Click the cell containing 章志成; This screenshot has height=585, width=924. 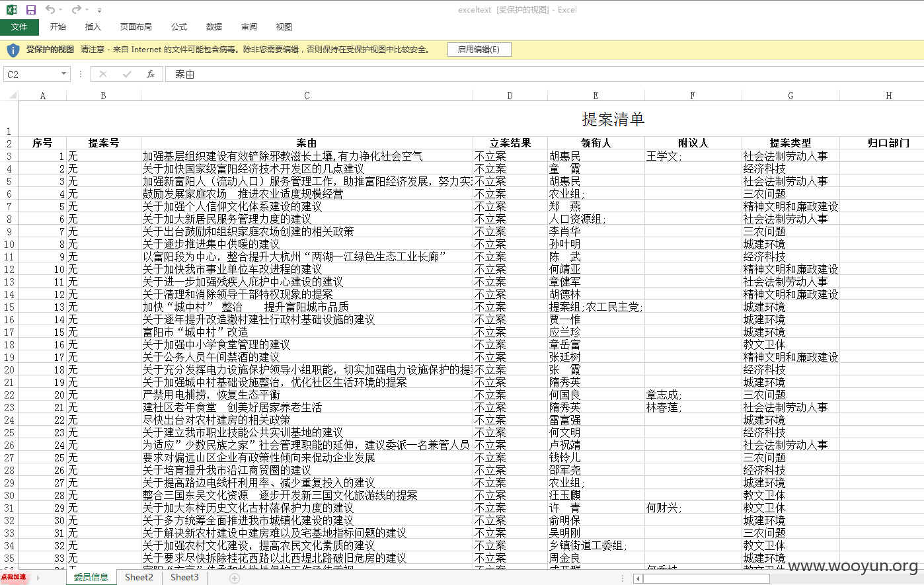point(693,395)
